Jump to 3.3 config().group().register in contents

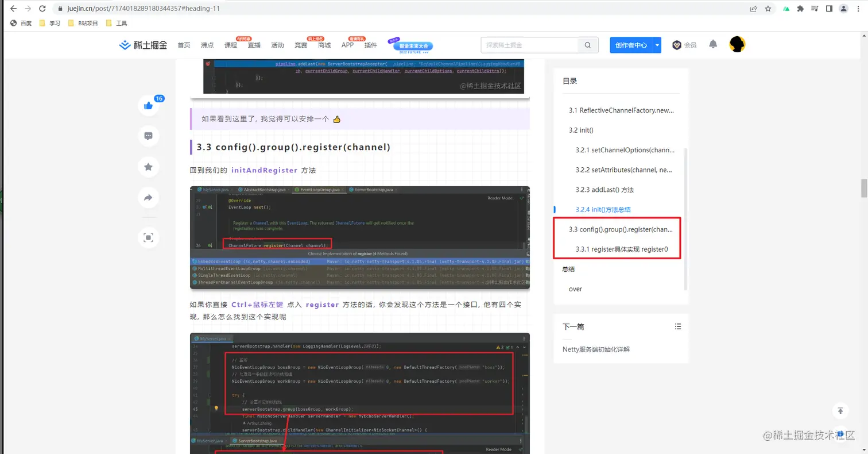tap(621, 229)
